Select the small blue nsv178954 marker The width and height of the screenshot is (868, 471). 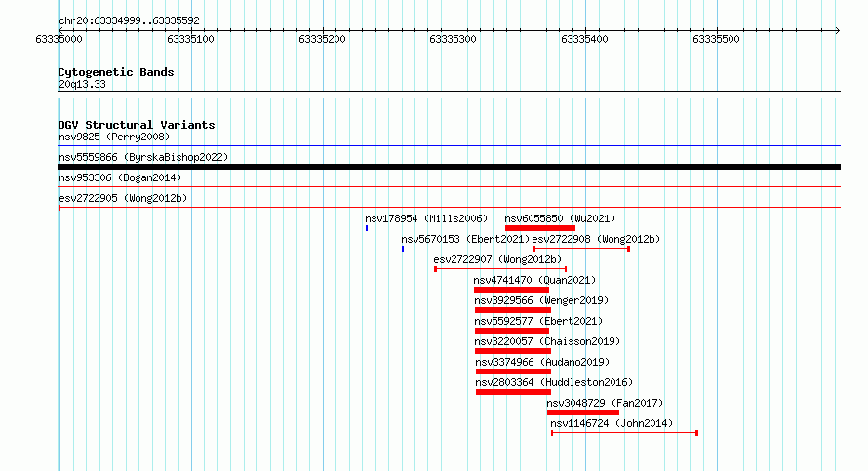[367, 228]
